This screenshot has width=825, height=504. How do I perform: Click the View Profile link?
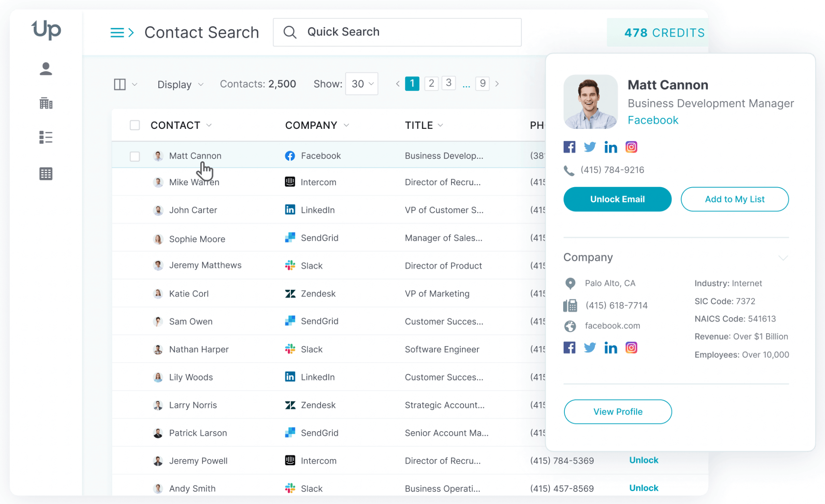[617, 411]
